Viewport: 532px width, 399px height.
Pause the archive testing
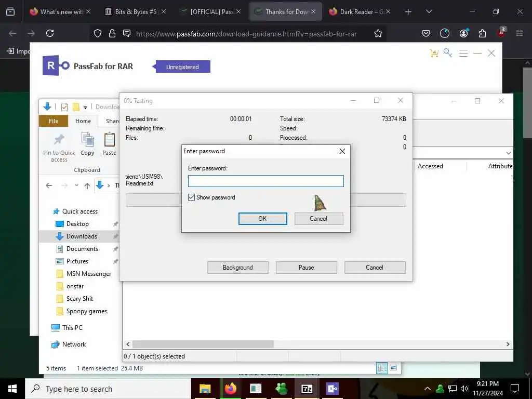[x=306, y=268]
